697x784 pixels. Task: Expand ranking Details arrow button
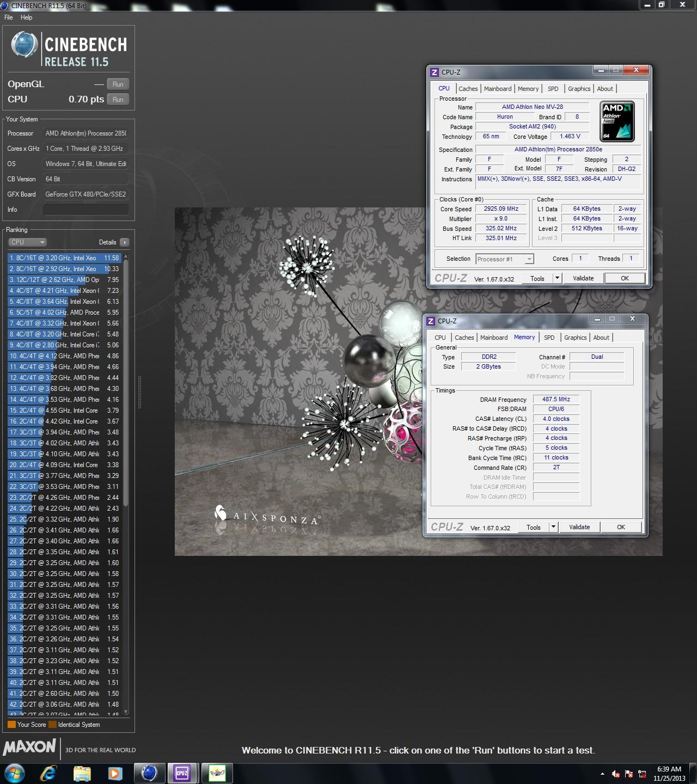124,242
